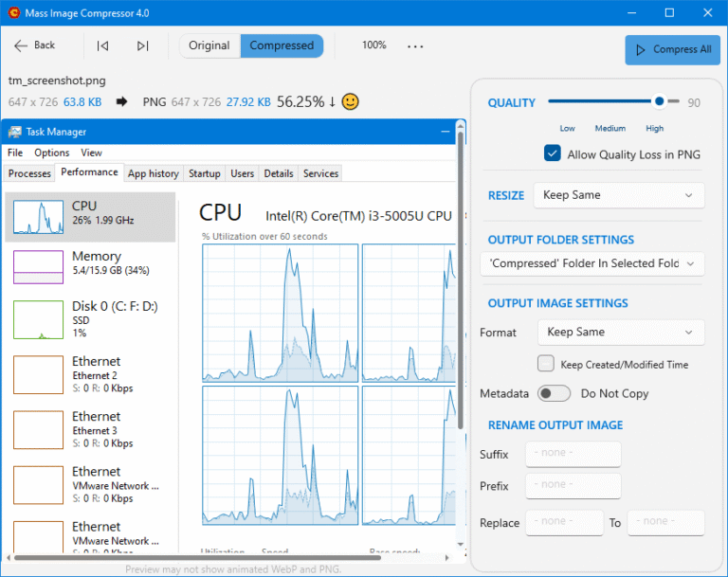Adjust the Quality slider handle
The width and height of the screenshot is (728, 577).
660,100
